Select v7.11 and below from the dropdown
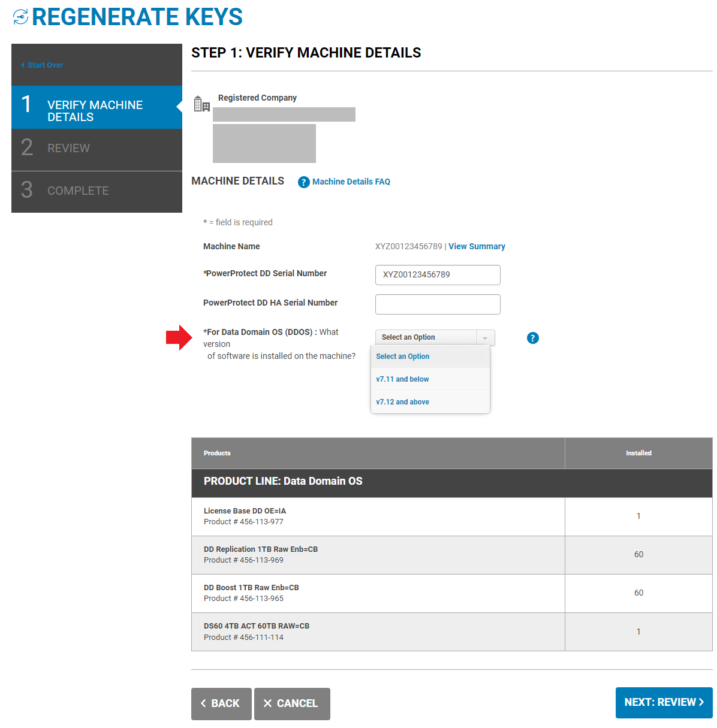Viewport: 717px width, 728px height. click(402, 379)
